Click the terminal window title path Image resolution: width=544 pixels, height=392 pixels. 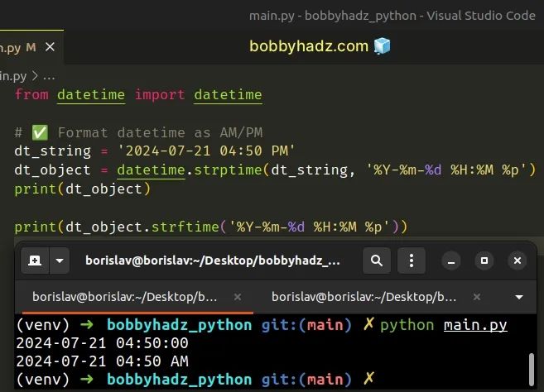pos(212,261)
